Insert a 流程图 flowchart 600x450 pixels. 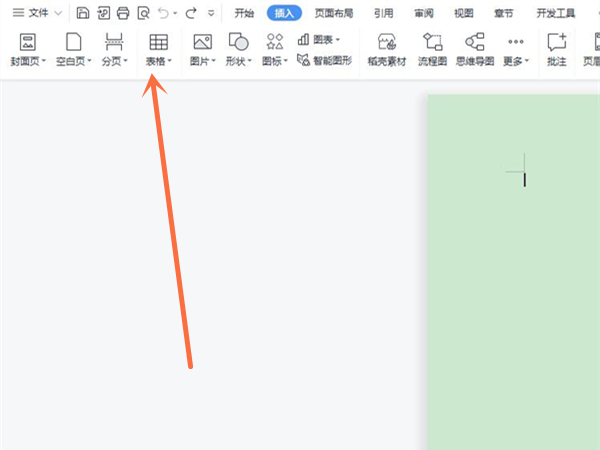(432, 50)
